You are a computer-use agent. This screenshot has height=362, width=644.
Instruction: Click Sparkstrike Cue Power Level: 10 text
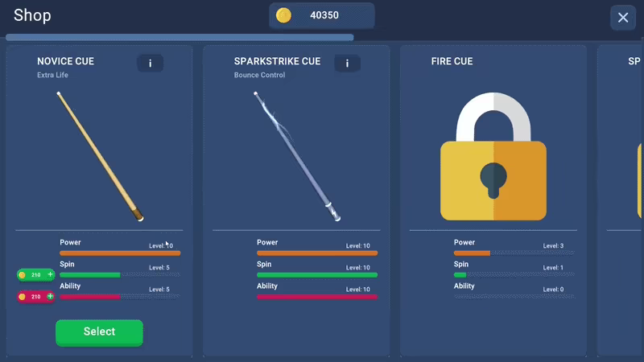[x=357, y=246]
